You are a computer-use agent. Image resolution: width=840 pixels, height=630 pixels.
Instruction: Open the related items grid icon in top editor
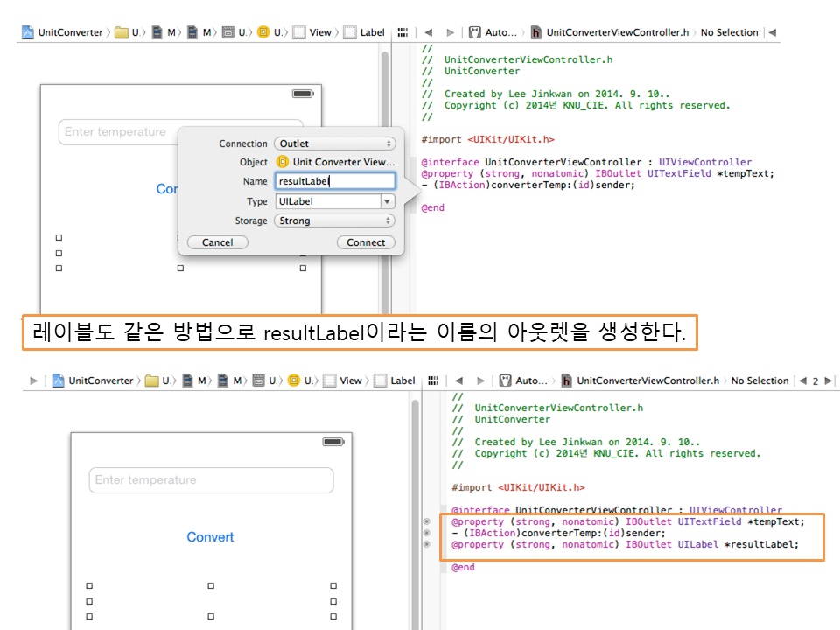tap(402, 32)
